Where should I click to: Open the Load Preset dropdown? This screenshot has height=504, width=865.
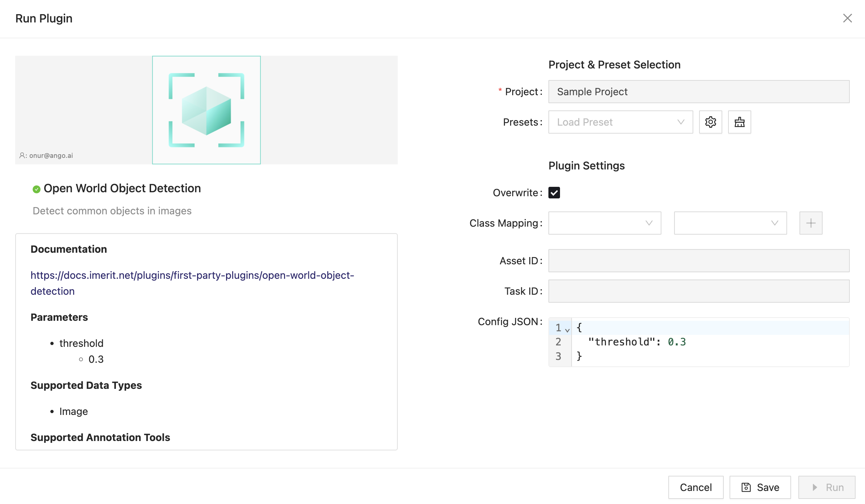point(620,122)
